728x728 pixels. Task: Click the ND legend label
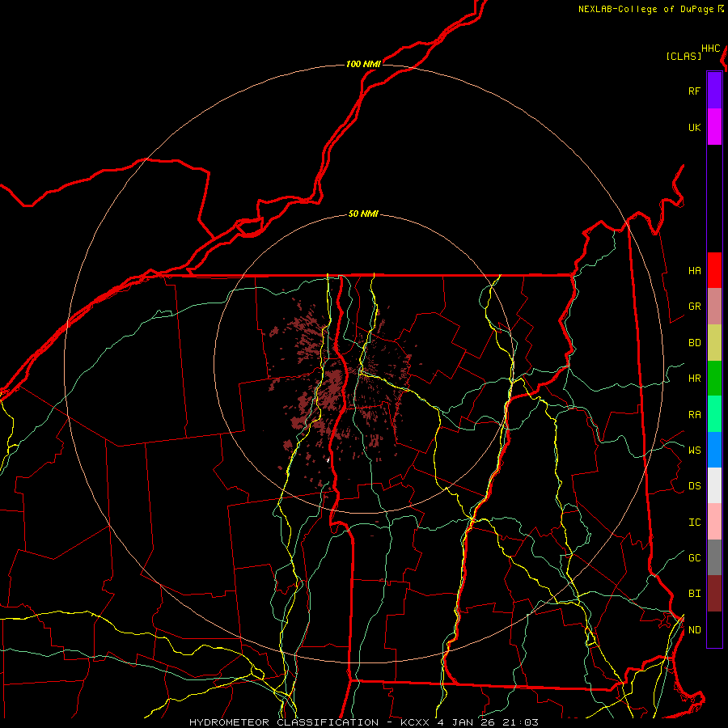click(694, 630)
